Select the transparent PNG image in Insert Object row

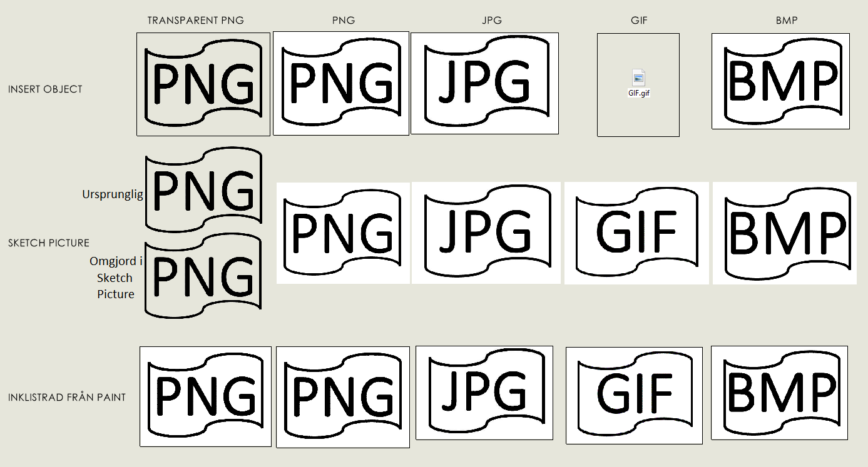pyautogui.click(x=203, y=84)
